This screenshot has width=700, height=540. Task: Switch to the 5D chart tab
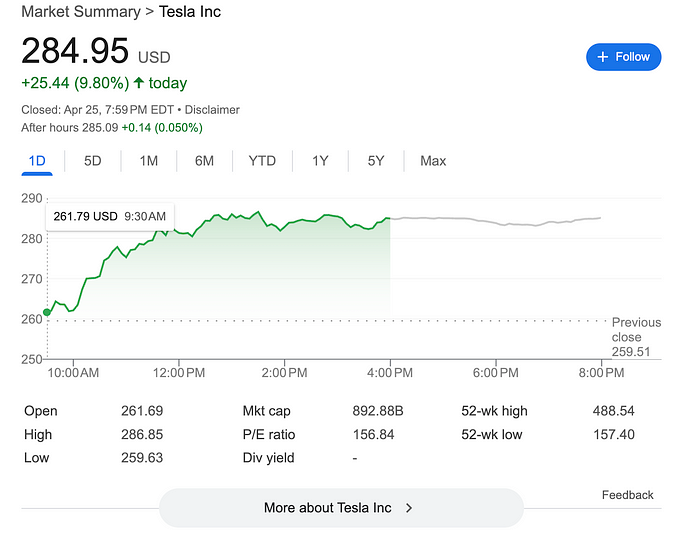point(93,161)
